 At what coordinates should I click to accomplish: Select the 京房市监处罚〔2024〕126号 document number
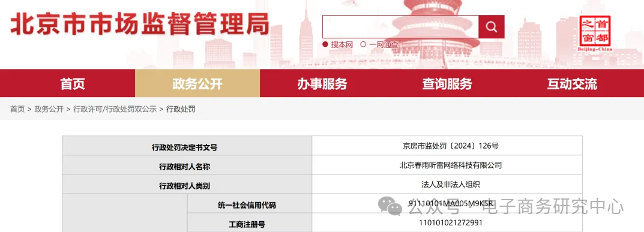pos(451,146)
